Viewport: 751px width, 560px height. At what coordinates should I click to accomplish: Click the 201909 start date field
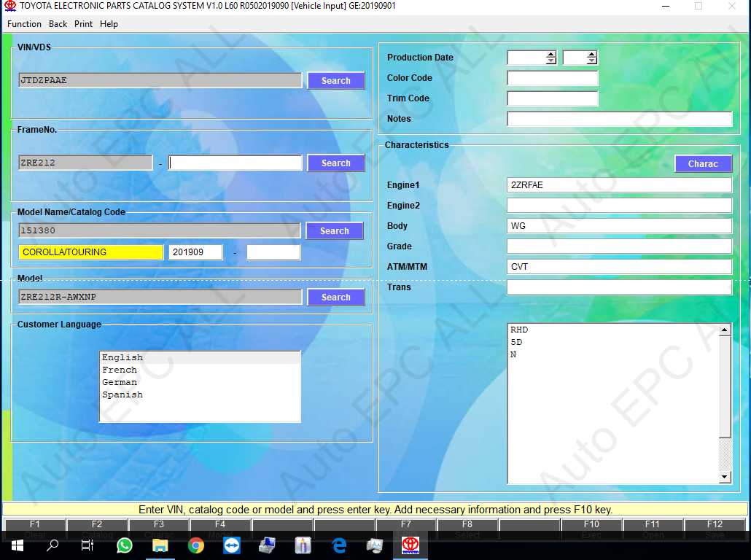click(195, 252)
